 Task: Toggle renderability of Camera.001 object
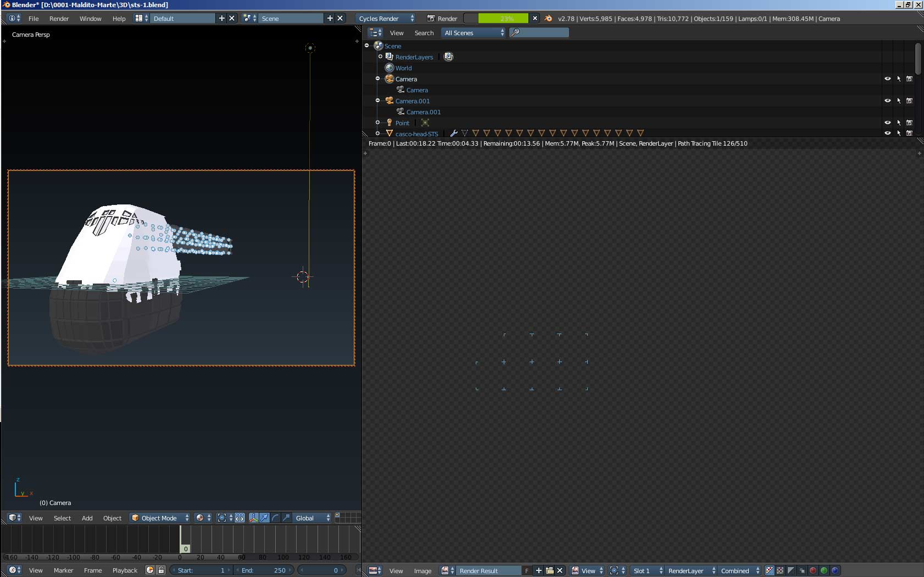coord(909,101)
